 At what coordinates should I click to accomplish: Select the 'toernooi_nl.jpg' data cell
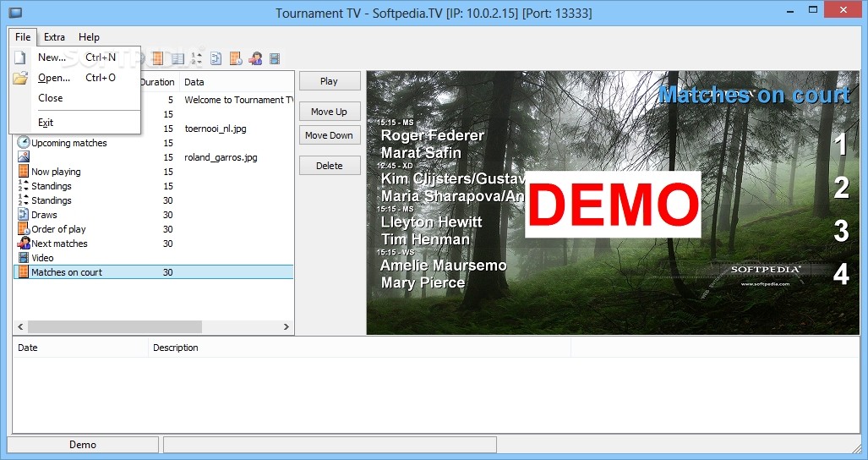point(216,129)
